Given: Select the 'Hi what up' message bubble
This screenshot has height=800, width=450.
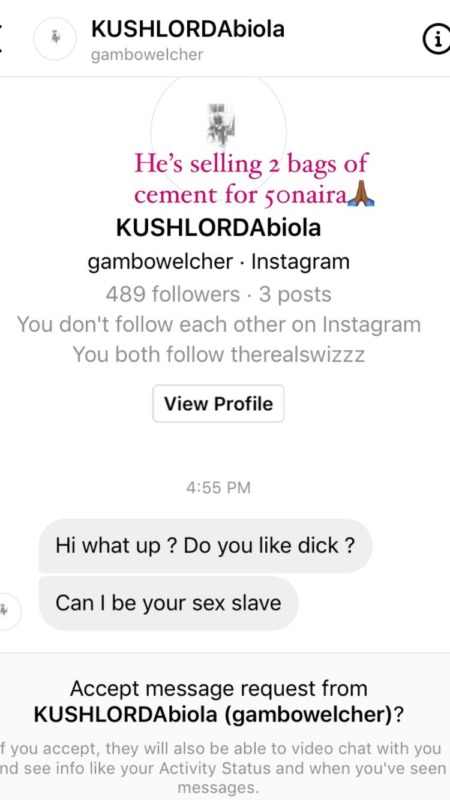Looking at the screenshot, I should pos(206,546).
